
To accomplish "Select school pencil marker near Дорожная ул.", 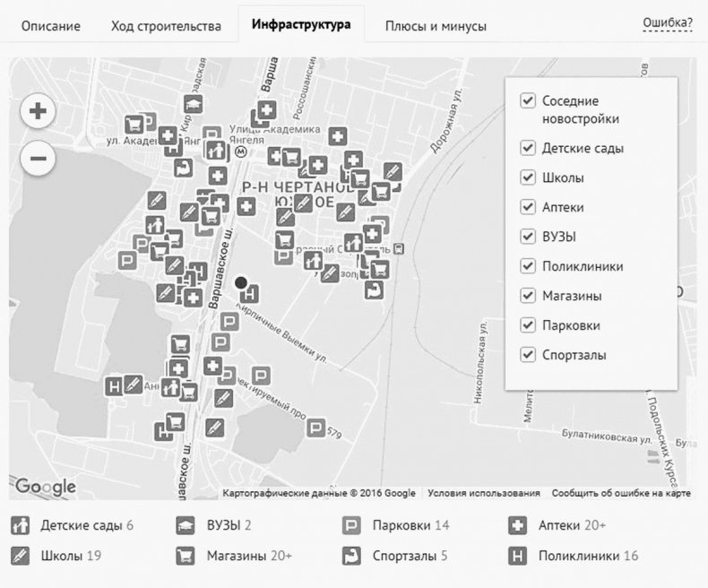I will click(x=393, y=172).
